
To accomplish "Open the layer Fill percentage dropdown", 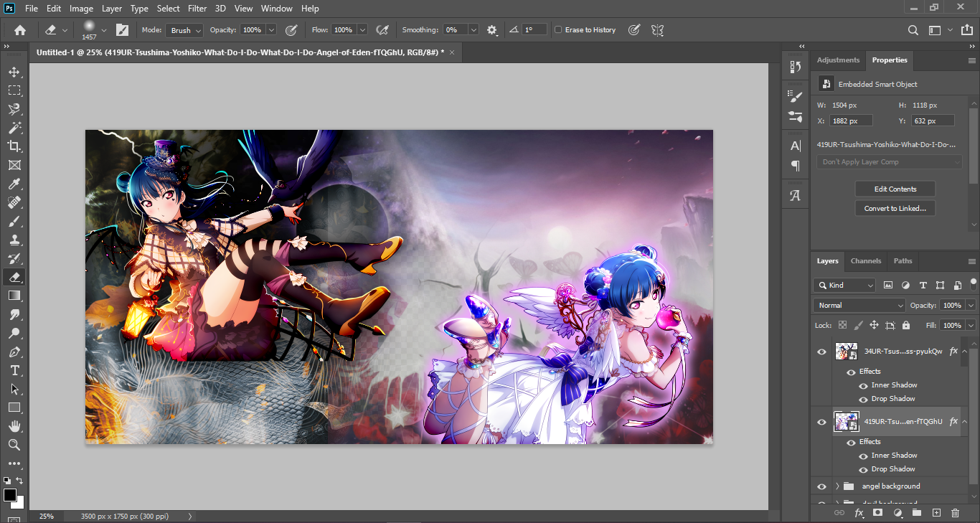I will (971, 325).
